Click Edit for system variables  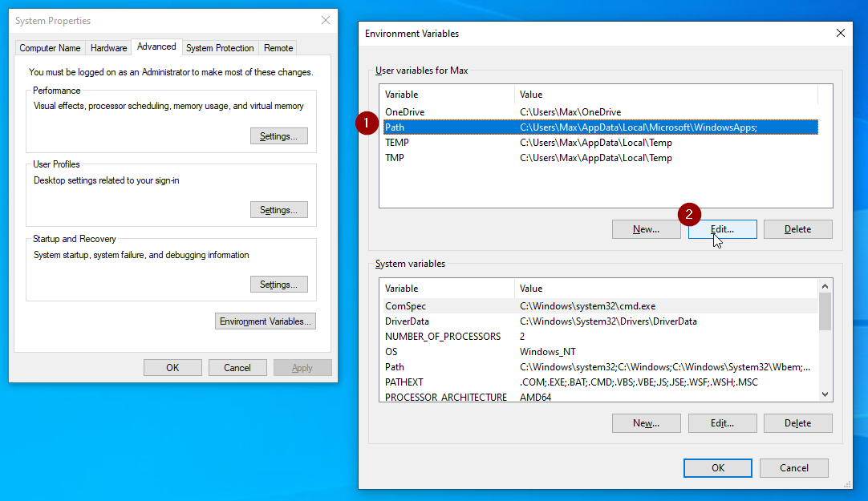click(x=722, y=423)
